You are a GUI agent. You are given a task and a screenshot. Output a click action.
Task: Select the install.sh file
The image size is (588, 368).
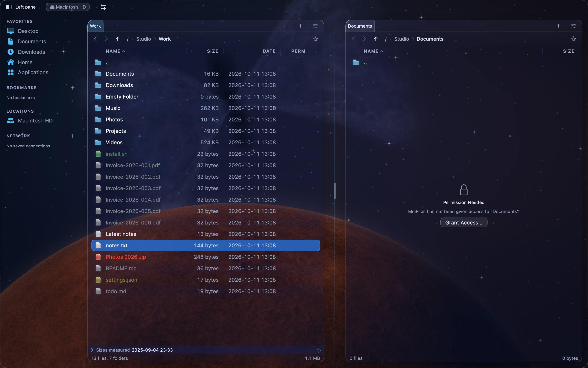click(x=206, y=154)
